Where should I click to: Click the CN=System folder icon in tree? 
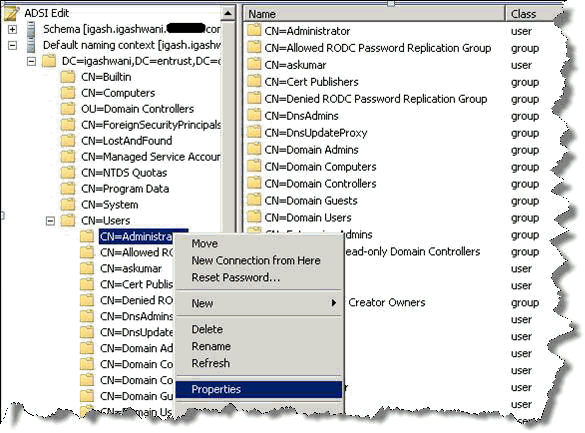coord(68,205)
